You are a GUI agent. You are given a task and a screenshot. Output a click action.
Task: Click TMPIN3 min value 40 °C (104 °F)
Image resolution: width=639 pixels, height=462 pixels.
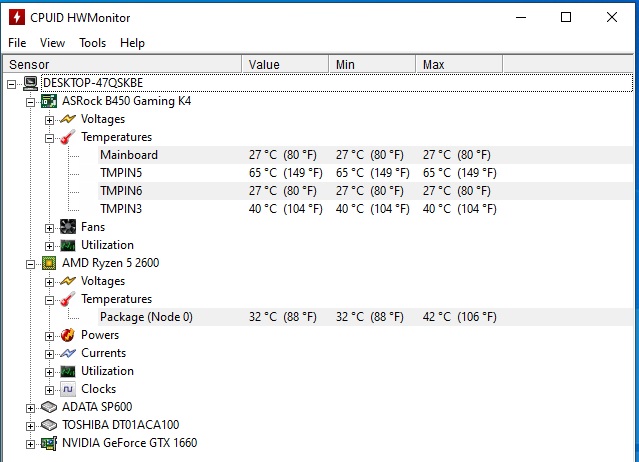(x=372, y=209)
